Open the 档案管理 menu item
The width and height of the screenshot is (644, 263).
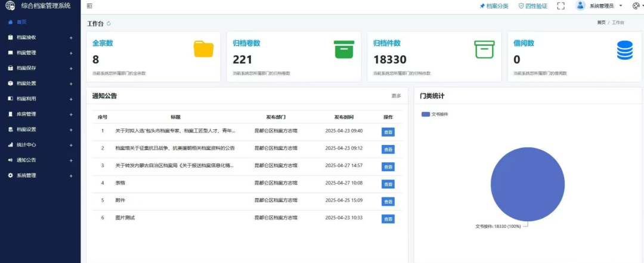pyautogui.click(x=41, y=53)
